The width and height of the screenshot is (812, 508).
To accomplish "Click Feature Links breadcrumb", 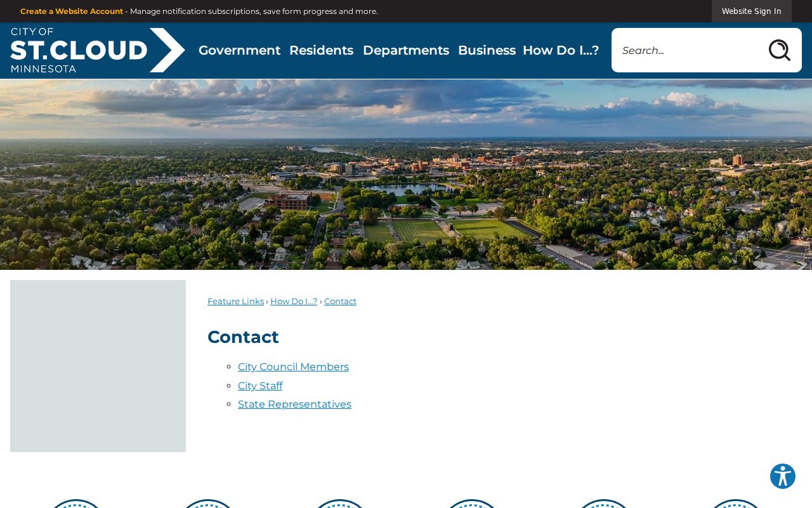I will pos(235,302).
